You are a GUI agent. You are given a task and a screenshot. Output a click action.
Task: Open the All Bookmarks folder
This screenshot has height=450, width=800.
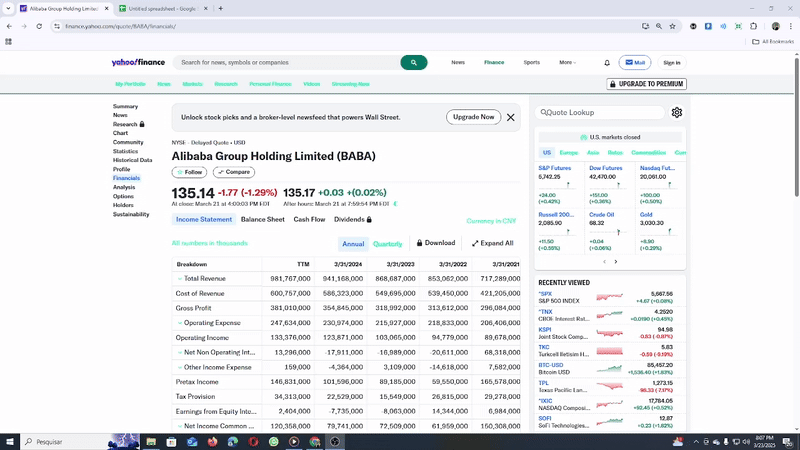773,42
